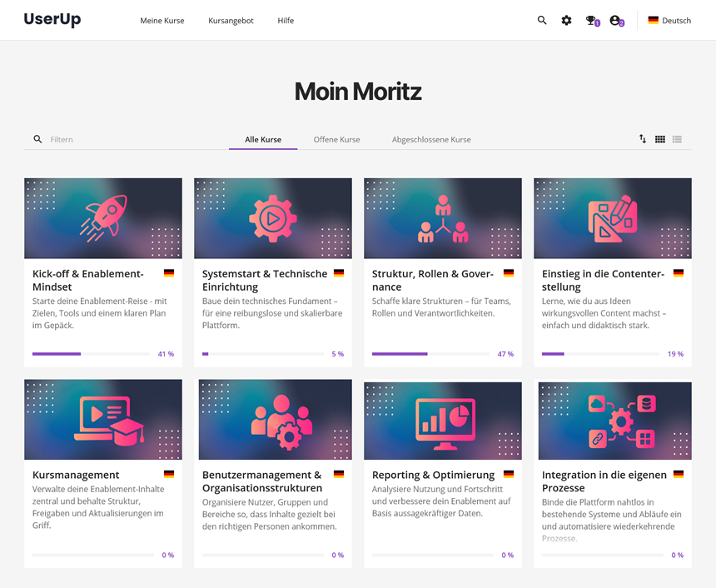Screen dimensions: 716x588
Task: Click the monitor chart icon on Reporting course
Action: tap(445, 424)
